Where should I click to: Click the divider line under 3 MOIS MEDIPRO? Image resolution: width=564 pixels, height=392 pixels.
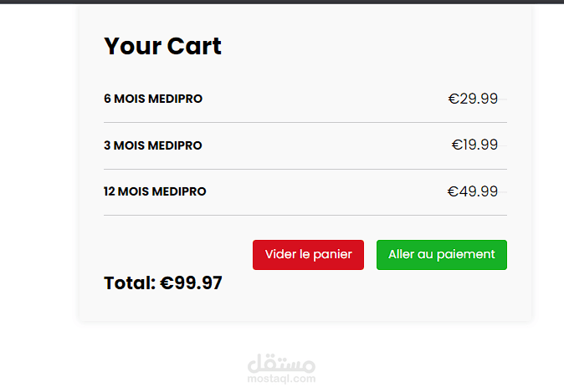click(305, 169)
